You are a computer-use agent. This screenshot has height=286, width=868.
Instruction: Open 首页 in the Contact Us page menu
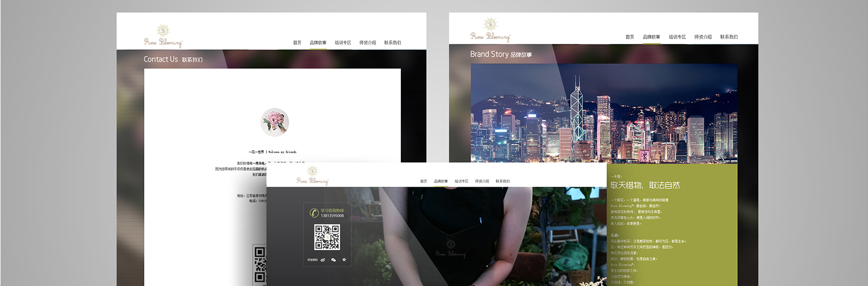pos(297,43)
